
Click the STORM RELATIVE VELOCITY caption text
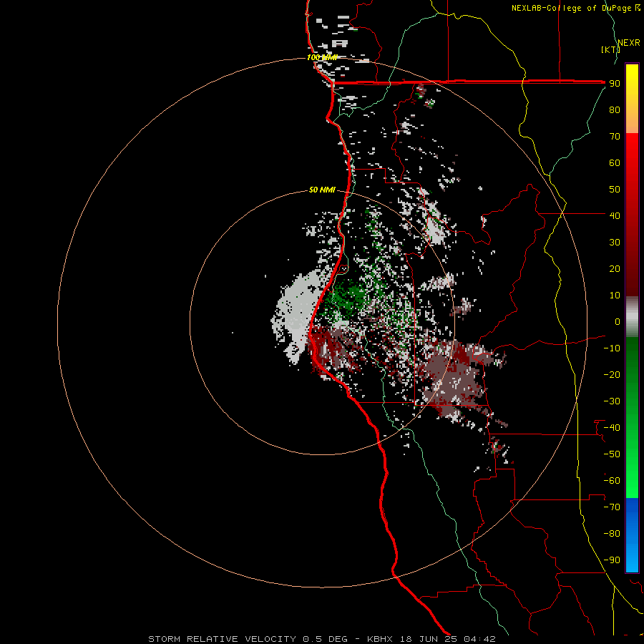(222, 639)
